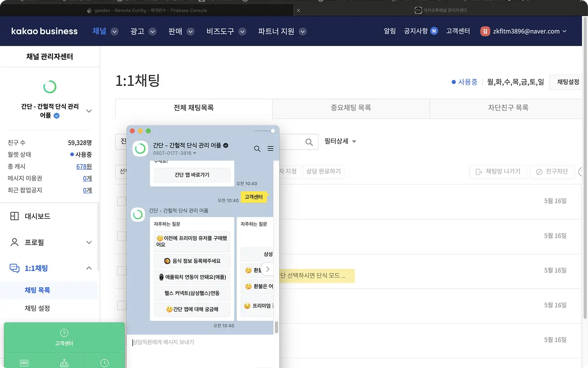Image resolution: width=588 pixels, height=368 pixels.
Task: Click the 최근 팝업공지 0개 link
Action: coord(87,190)
